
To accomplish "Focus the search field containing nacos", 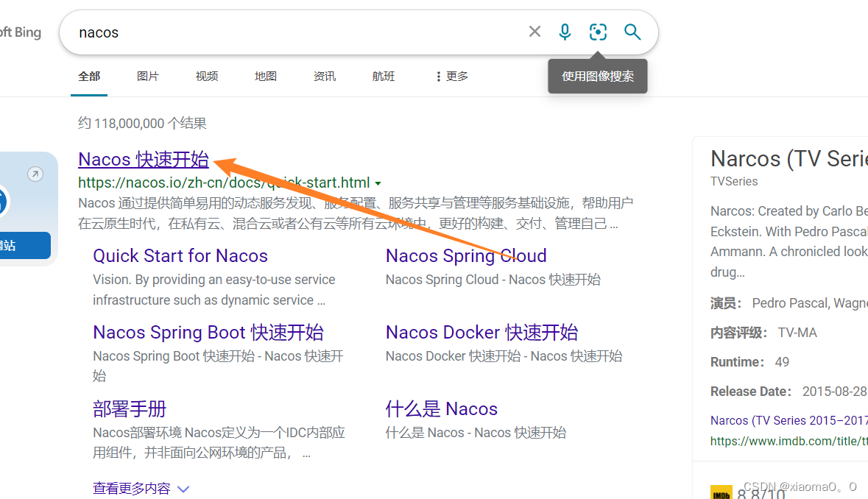I will tap(299, 32).
